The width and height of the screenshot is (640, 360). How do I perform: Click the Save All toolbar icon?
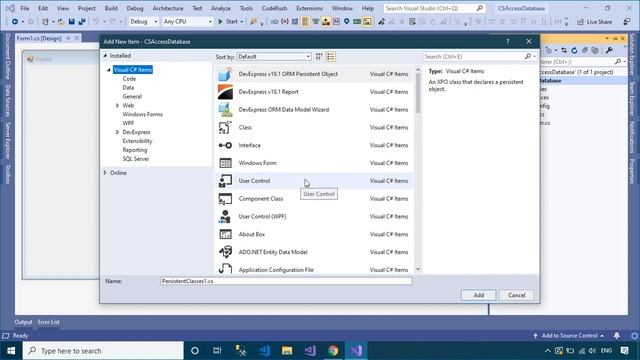[82, 22]
